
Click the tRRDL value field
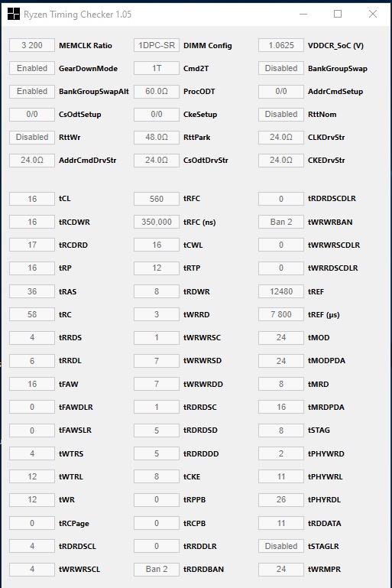click(x=32, y=361)
